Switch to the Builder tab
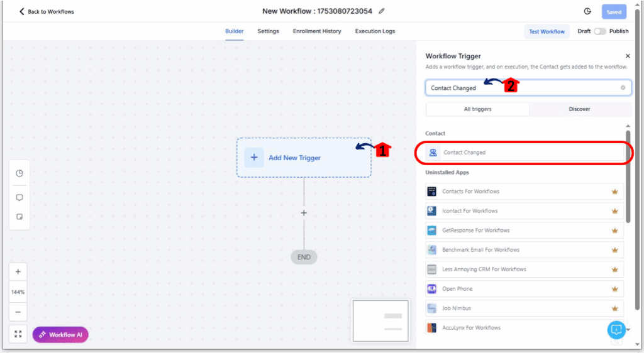Viewport: 644px width, 353px height. pos(234,31)
